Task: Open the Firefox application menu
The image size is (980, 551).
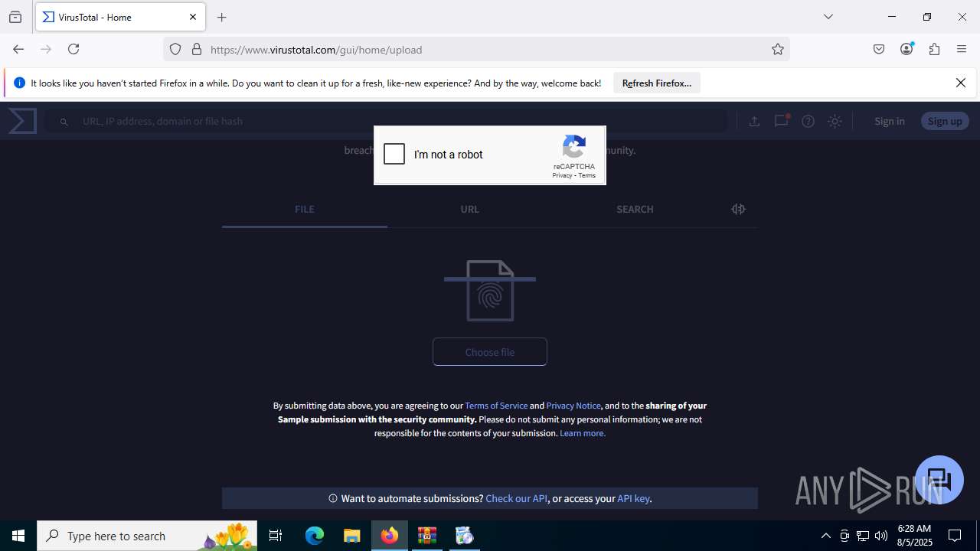Action: point(962,49)
